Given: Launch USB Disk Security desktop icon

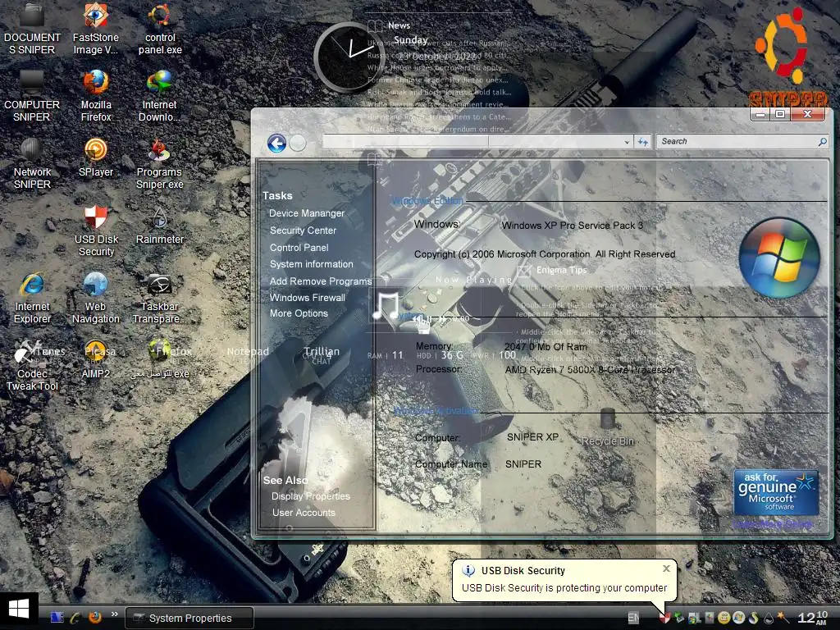Looking at the screenshot, I should click(x=96, y=231).
